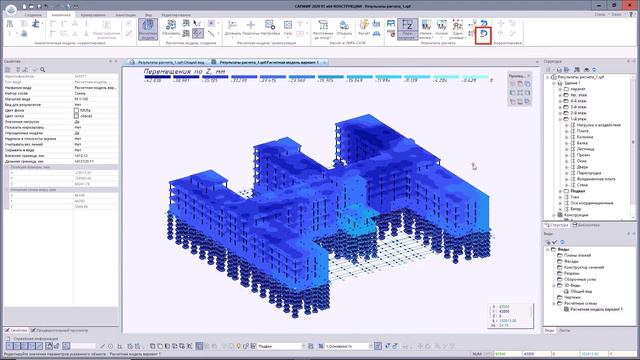Click the Масштаб вида property row
The image size is (640, 360).
coord(61,99)
